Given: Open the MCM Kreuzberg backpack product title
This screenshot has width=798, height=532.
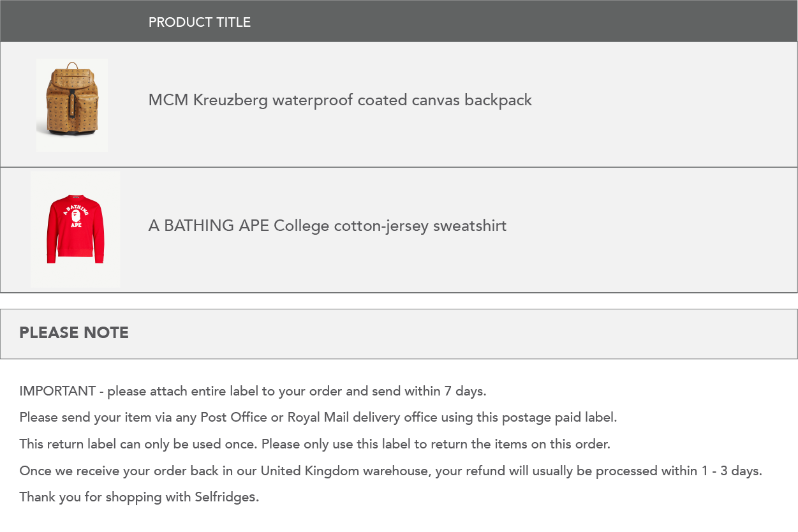Looking at the screenshot, I should coord(340,100).
